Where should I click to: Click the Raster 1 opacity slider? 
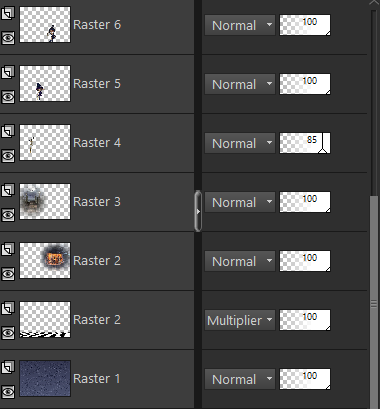(305, 379)
